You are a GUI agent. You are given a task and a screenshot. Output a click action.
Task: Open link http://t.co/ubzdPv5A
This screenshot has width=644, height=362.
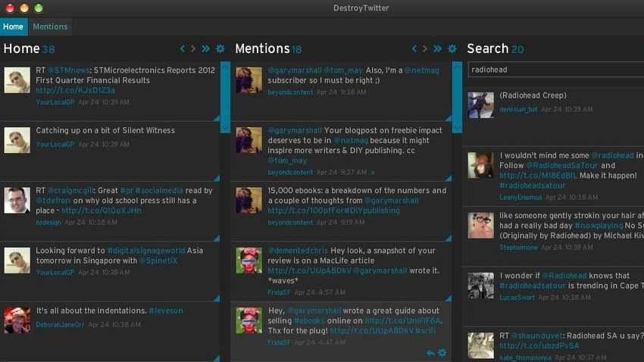[x=539, y=346]
